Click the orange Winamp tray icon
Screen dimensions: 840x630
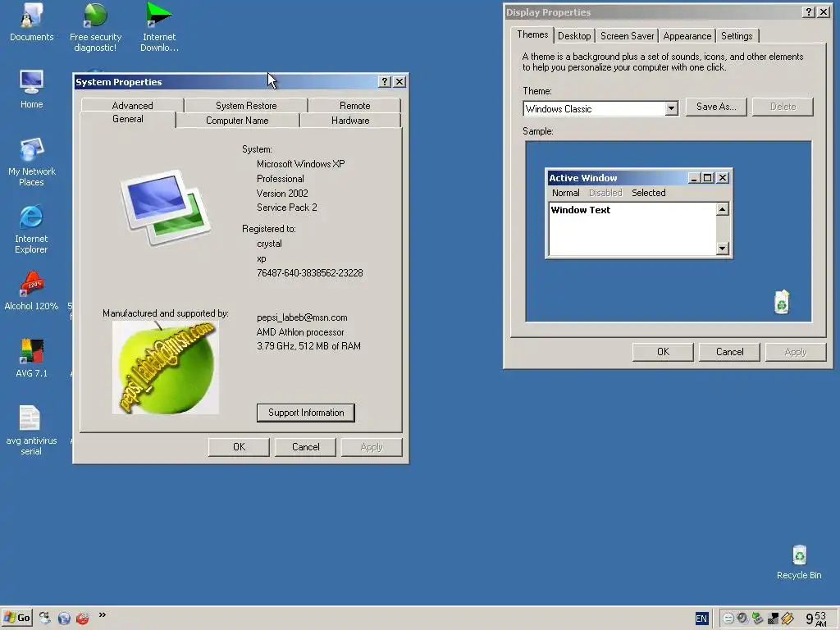787,619
